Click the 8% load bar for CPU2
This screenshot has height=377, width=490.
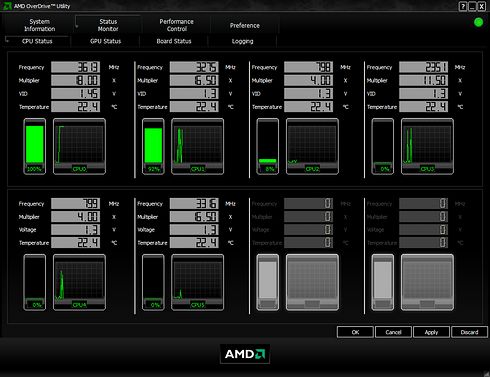click(268, 146)
